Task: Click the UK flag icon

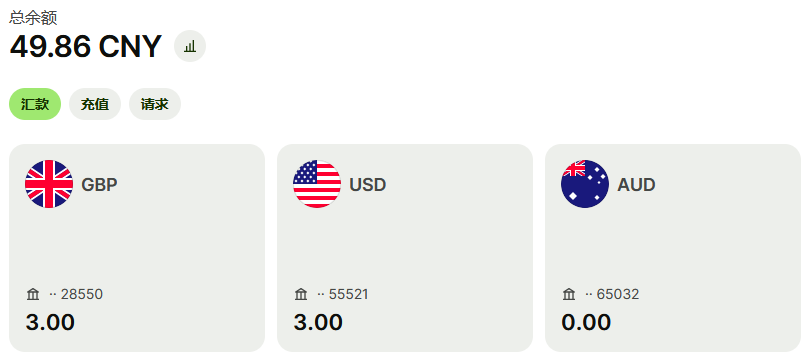Action: coord(49,184)
